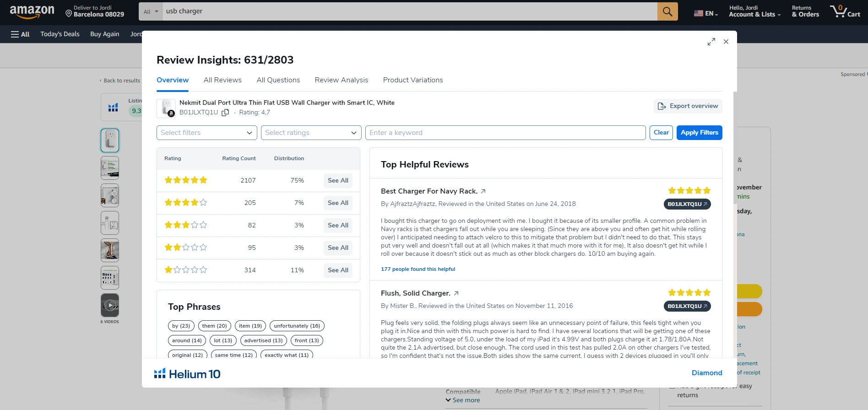This screenshot has height=410, width=868.
Task: Open the hamburger All menu
Action: click(20, 34)
